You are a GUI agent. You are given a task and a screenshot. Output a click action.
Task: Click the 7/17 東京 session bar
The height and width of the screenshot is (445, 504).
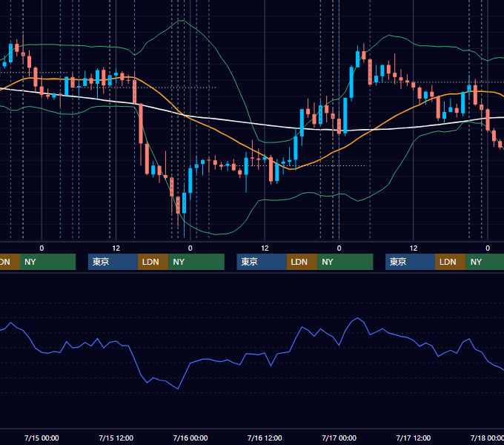410,262
